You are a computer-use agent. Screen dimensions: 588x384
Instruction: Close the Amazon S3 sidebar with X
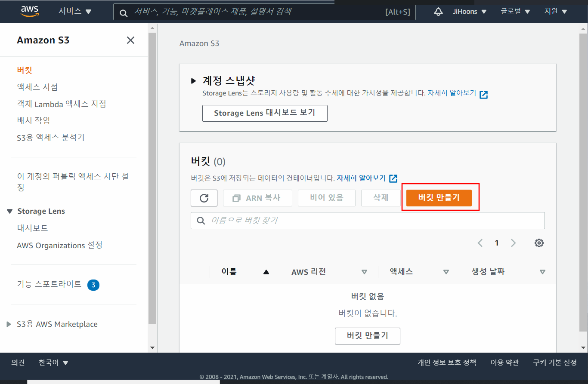(x=130, y=40)
